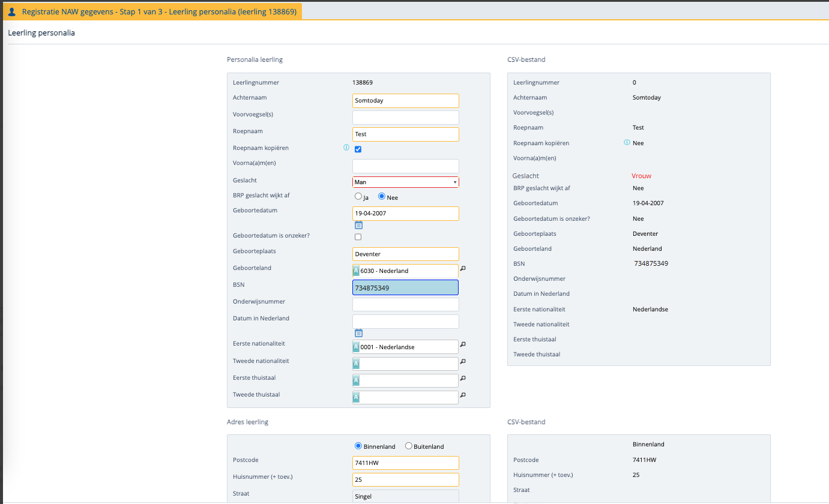This screenshot has height=504, width=829.
Task: Click info icon beside Roepnaam kopiëren in CSV-bestand
Action: 627,143
